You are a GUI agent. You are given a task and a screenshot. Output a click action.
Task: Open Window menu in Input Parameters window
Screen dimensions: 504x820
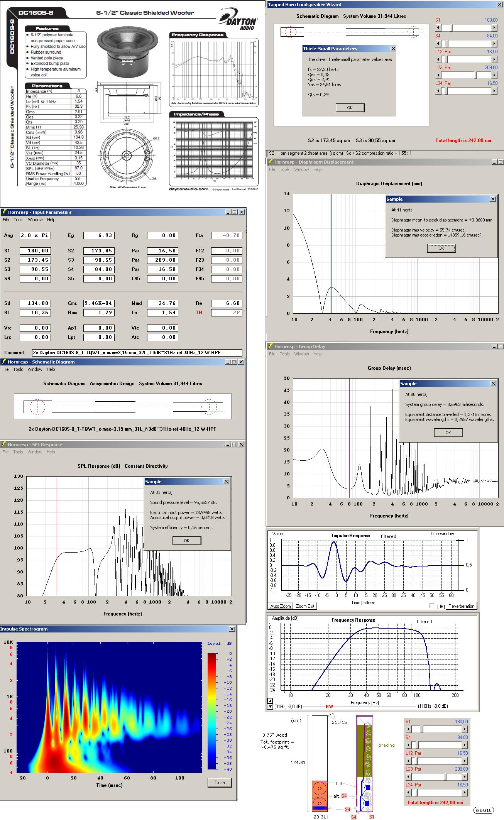click(35, 220)
